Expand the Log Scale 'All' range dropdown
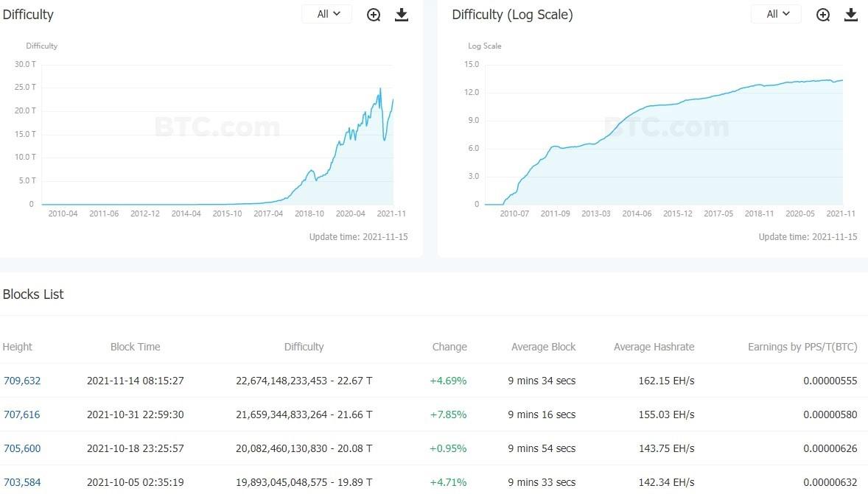The height and width of the screenshot is (494, 868). pyautogui.click(x=777, y=14)
